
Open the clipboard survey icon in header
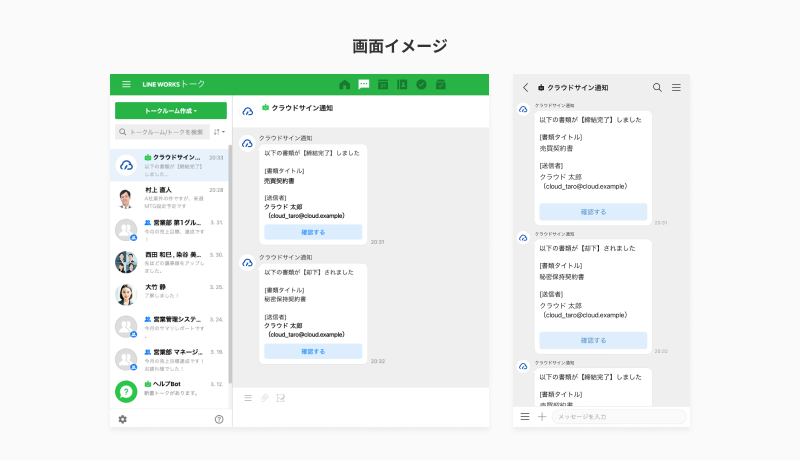441,84
